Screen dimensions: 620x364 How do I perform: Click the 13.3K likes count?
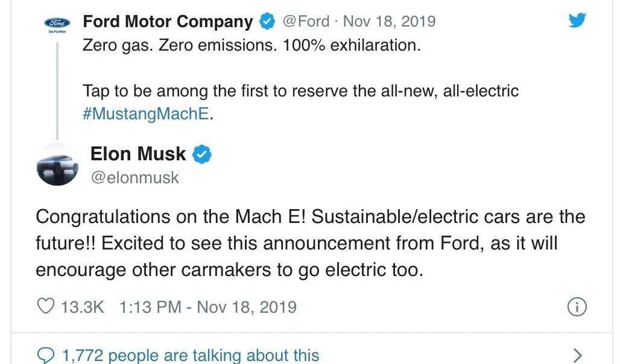point(82,307)
